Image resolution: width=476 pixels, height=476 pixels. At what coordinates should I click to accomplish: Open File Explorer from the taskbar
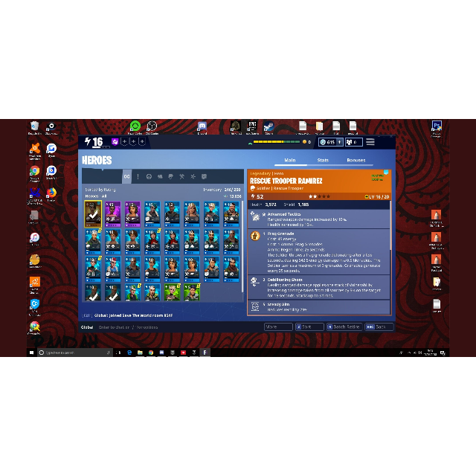(140, 353)
